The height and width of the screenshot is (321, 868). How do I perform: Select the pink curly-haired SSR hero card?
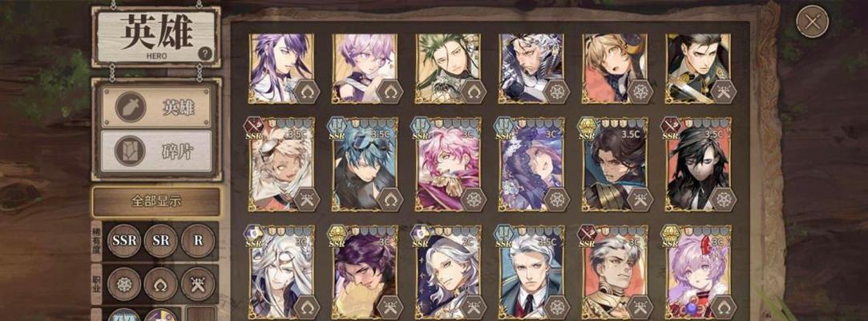[x=448, y=164]
